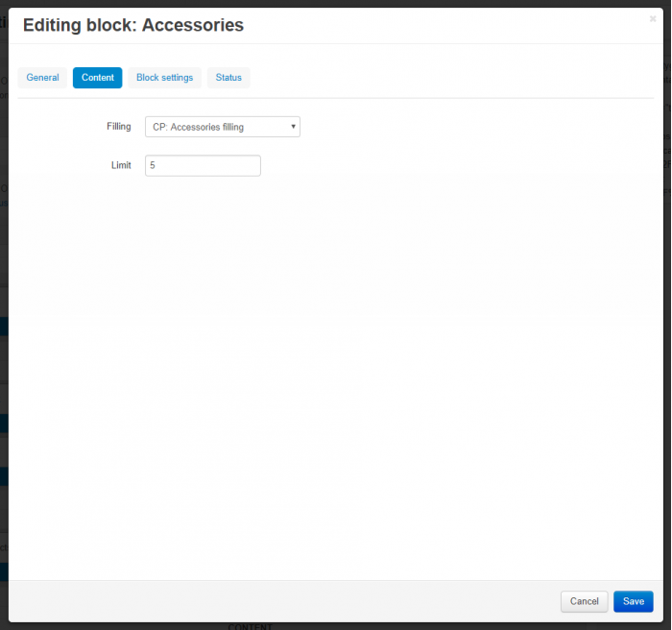Image resolution: width=672 pixels, height=630 pixels.
Task: Click the Filling dropdown arrow
Action: 293,127
